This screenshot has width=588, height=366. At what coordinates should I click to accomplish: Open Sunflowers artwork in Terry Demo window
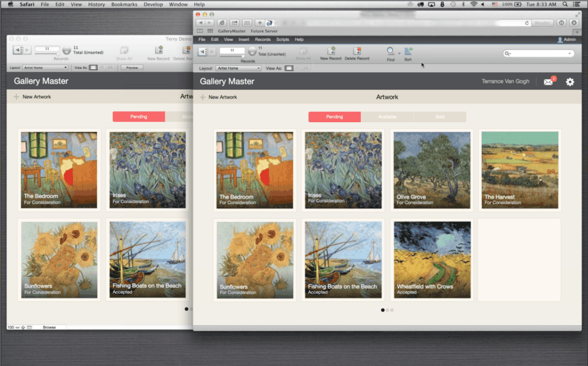[59, 260]
